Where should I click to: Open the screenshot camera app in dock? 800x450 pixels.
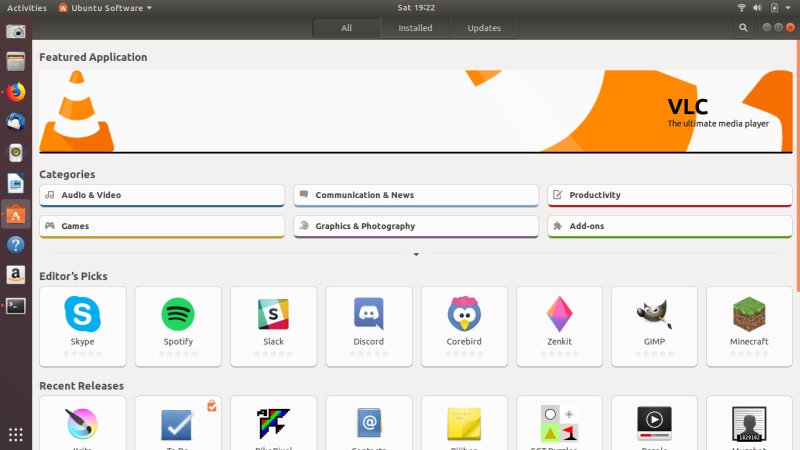(16, 32)
